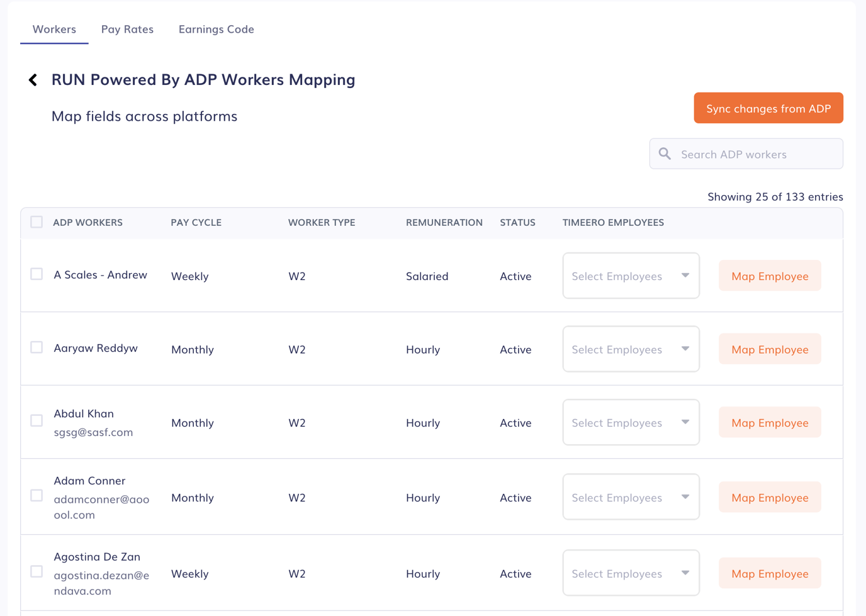Check the box for A Scales - Andrew

(37, 274)
